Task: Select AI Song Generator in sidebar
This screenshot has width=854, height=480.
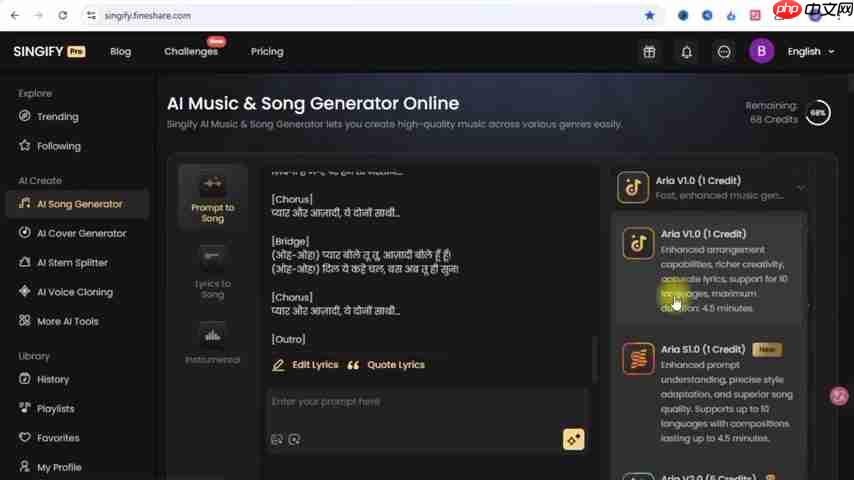Action: pos(77,204)
